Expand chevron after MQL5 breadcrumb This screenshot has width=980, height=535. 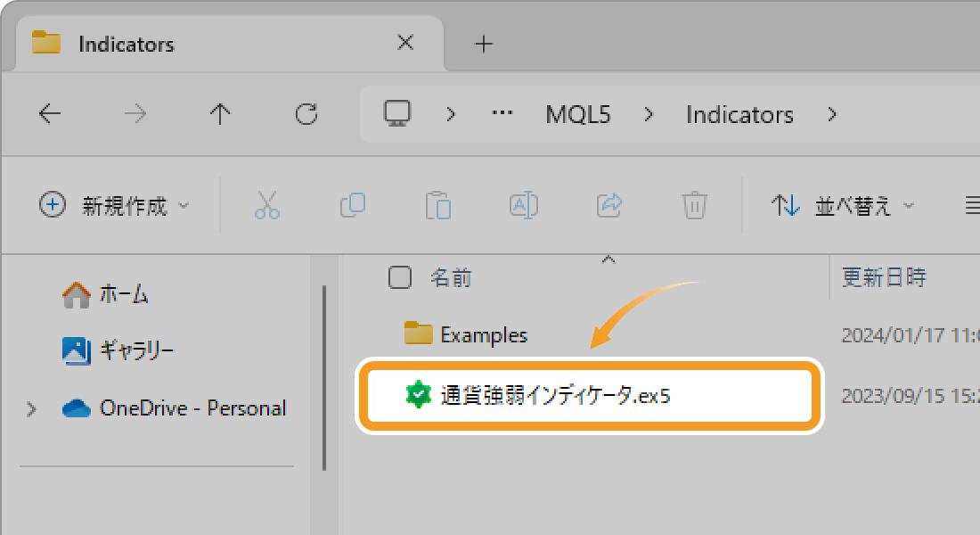[x=648, y=114]
